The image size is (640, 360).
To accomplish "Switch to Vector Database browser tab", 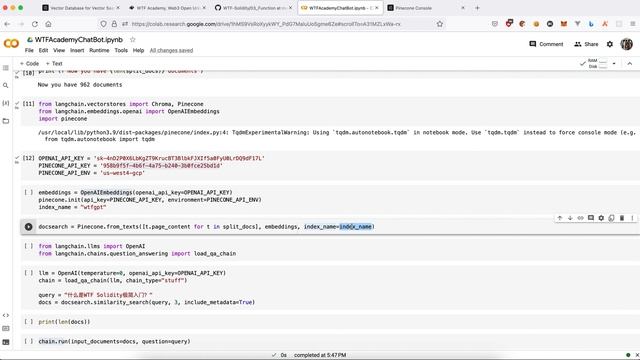I will 81,8.
